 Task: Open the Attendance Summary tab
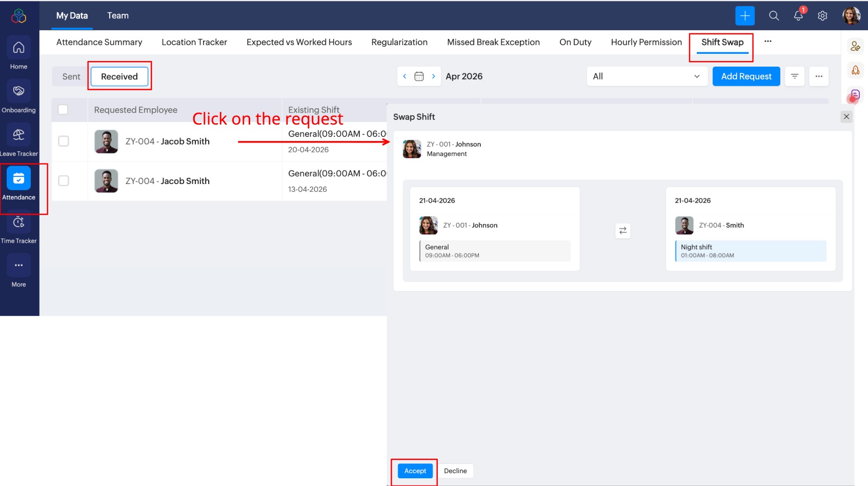(99, 42)
